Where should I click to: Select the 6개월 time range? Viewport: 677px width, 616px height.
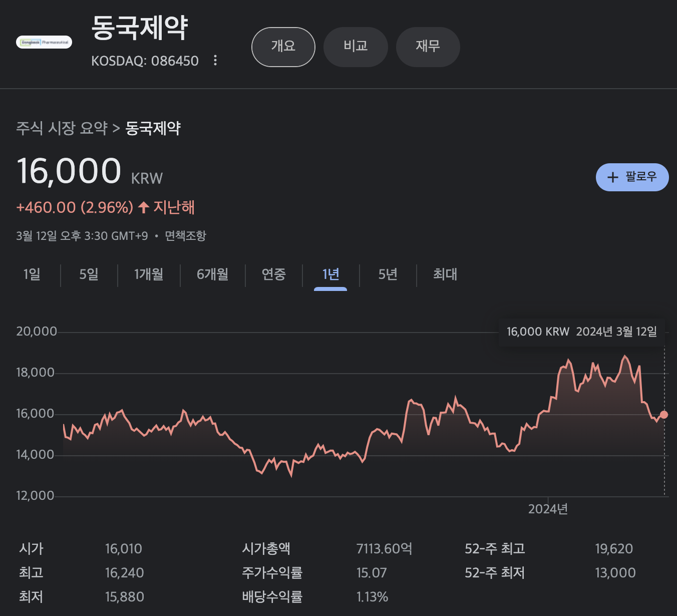pyautogui.click(x=213, y=274)
